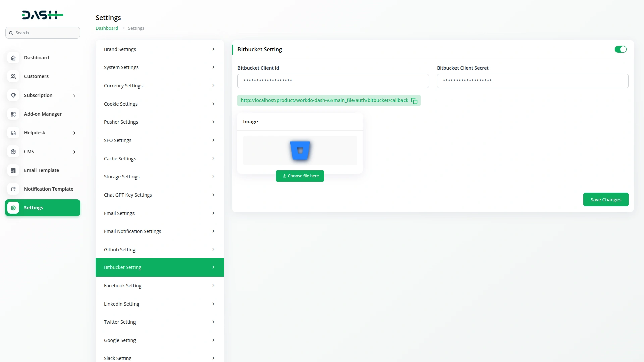Open the Dashboard breadcrumb link
644x362 pixels.
click(107, 28)
